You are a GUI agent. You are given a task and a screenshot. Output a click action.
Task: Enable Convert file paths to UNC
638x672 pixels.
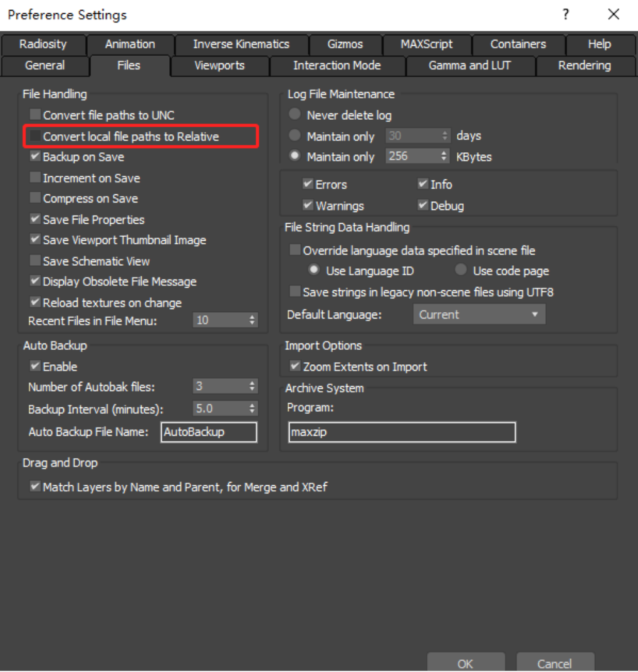(35, 115)
